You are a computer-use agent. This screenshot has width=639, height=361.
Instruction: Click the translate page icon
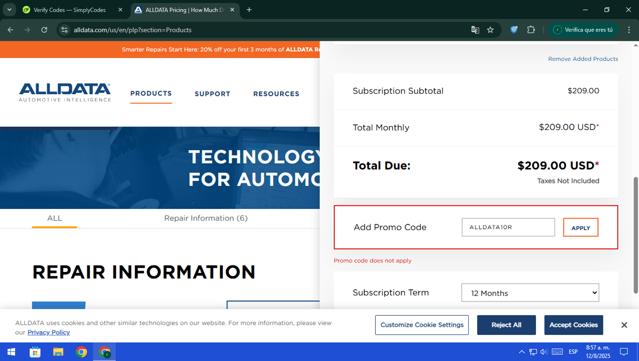[475, 30]
